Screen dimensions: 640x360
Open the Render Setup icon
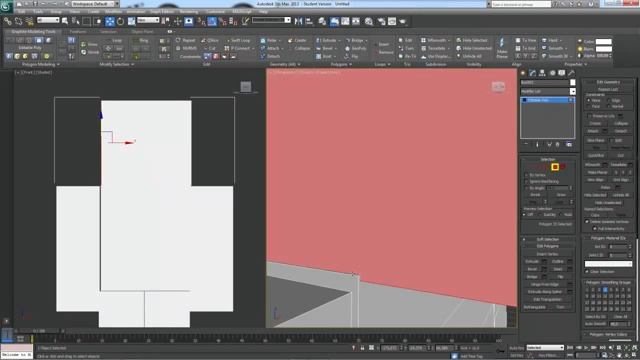tap(381, 21)
